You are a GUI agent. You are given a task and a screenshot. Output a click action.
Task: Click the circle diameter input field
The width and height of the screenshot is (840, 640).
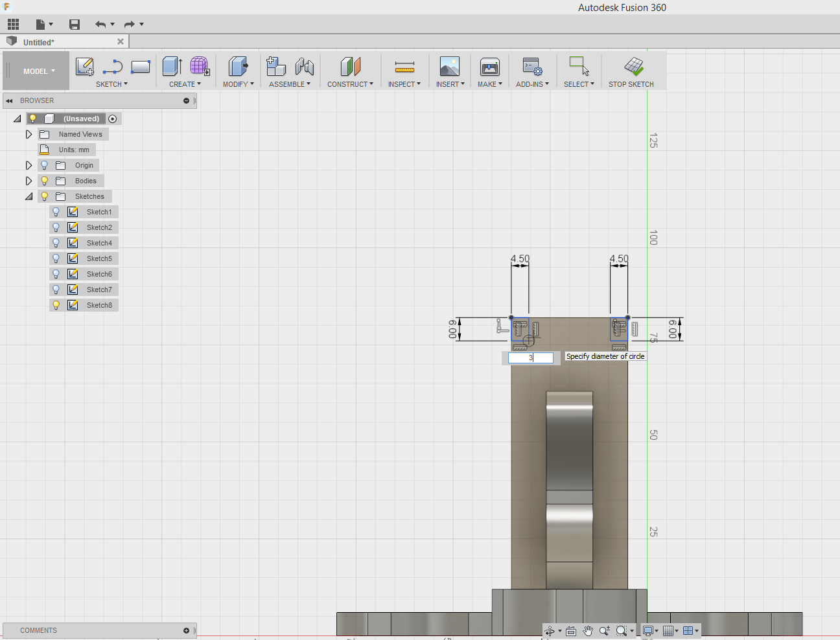click(x=530, y=358)
